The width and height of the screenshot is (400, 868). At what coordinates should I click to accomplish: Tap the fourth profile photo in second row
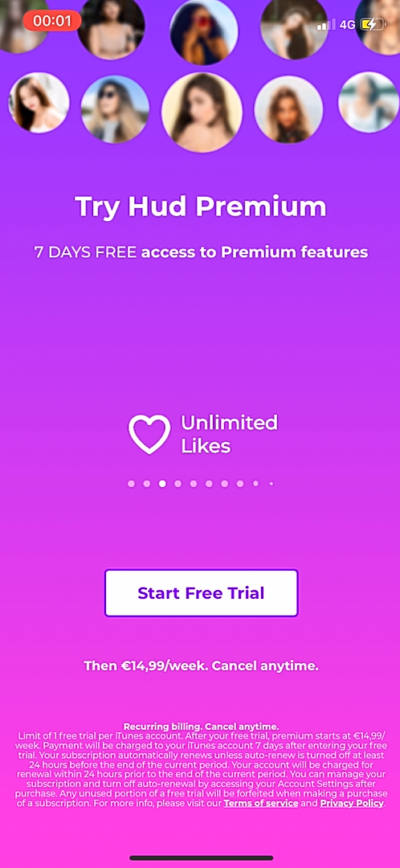289,109
